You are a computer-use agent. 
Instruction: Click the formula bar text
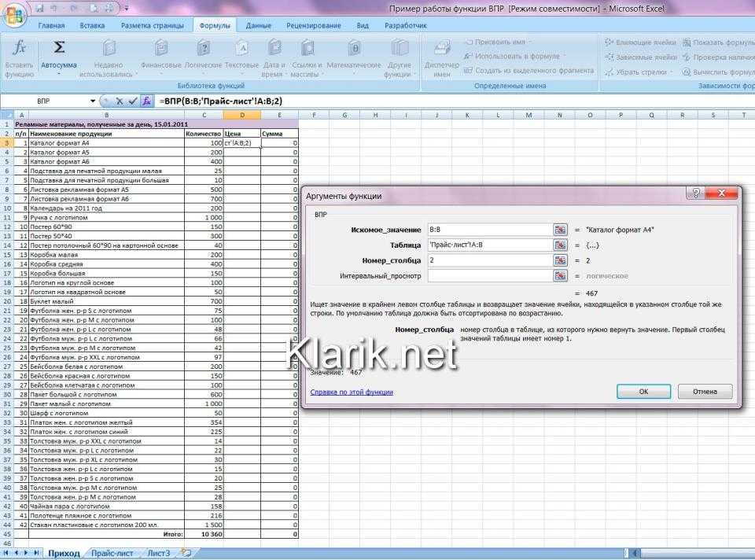[x=221, y=101]
